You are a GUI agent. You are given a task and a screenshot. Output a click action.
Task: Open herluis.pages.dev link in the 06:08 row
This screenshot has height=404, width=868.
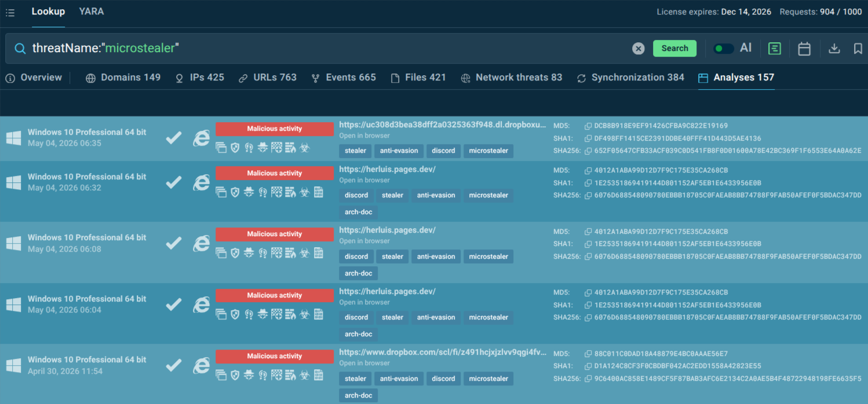tap(387, 230)
